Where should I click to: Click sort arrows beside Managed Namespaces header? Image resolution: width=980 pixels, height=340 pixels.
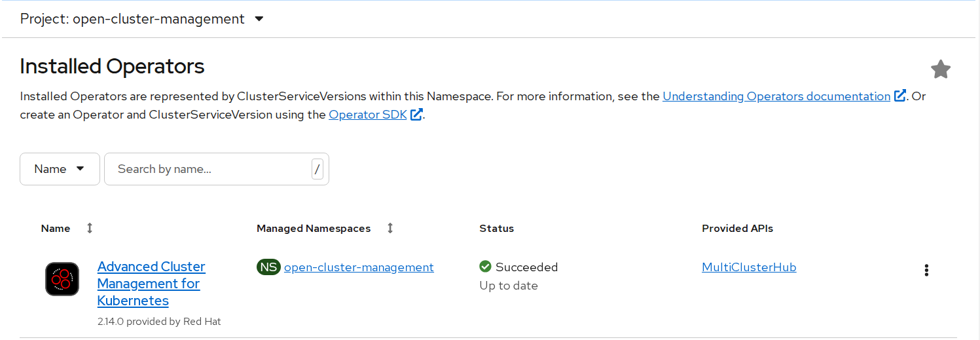[x=390, y=228]
